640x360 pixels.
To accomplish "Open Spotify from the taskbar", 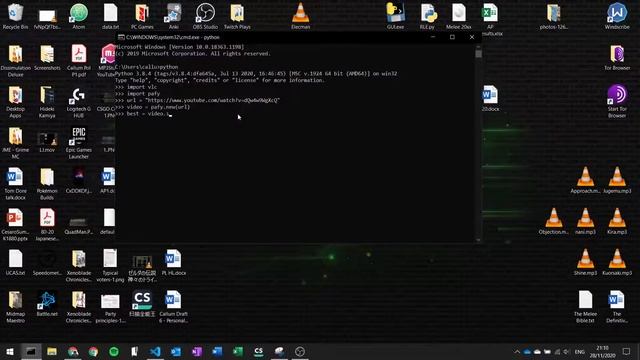I will (x=114, y=351).
